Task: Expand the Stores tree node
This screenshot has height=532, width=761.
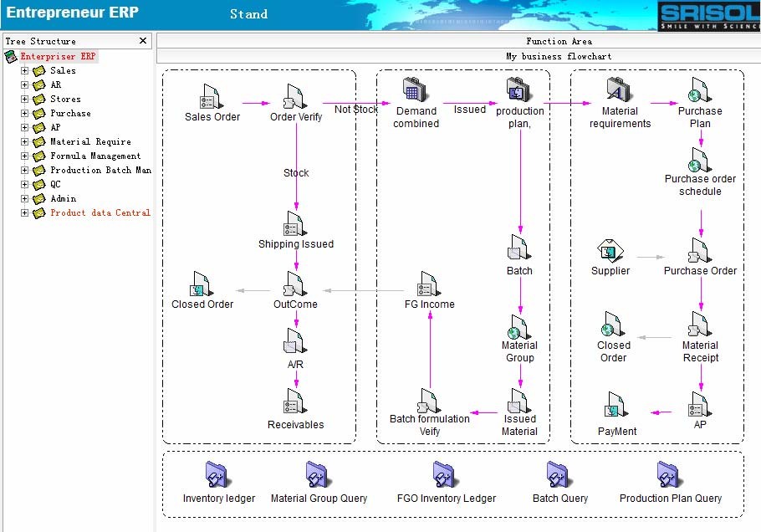Action: [x=24, y=99]
